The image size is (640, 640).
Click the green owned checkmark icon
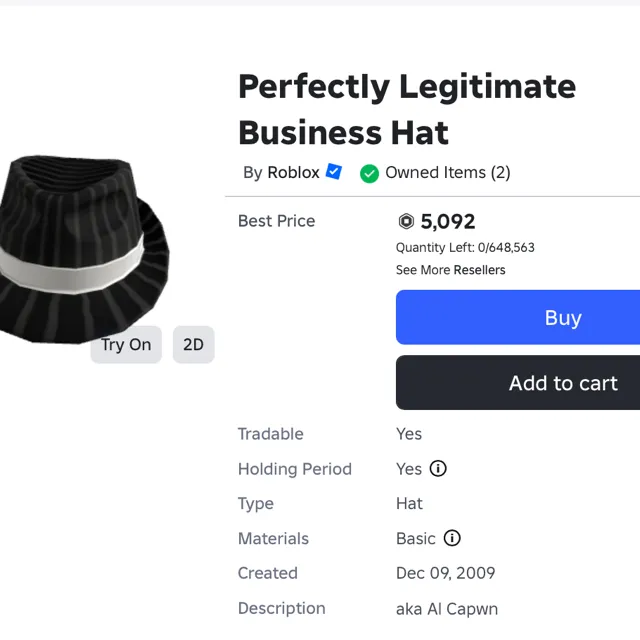point(369,173)
